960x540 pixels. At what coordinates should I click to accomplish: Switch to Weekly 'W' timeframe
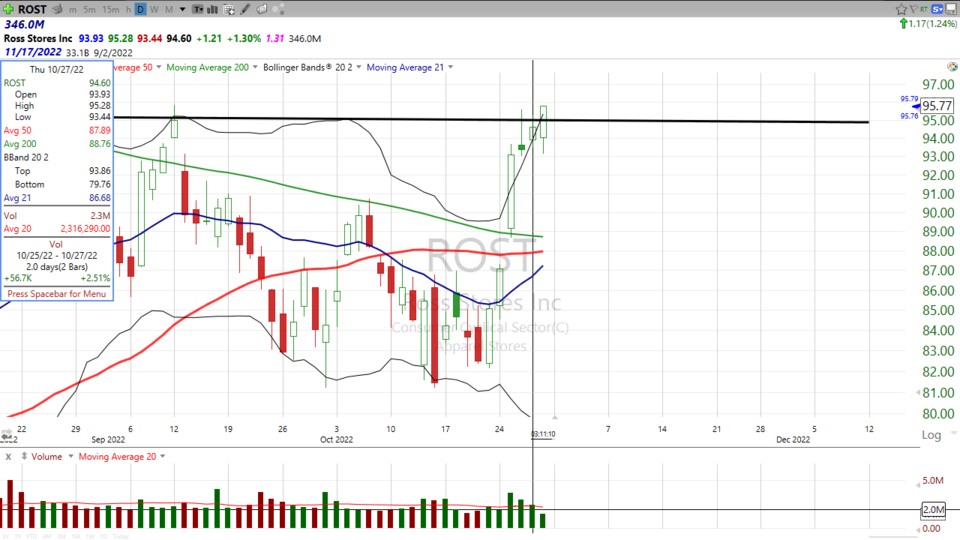click(154, 10)
